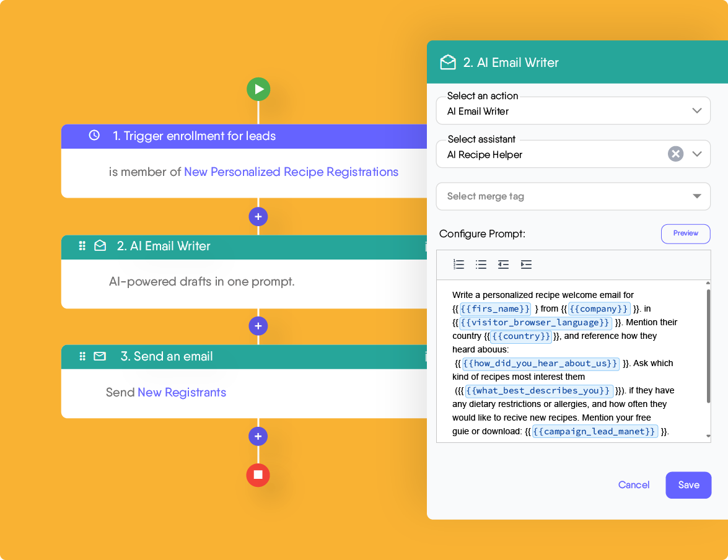Viewport: 728px width, 560px height.
Task: Open the Select an action dropdown
Action: (699, 110)
